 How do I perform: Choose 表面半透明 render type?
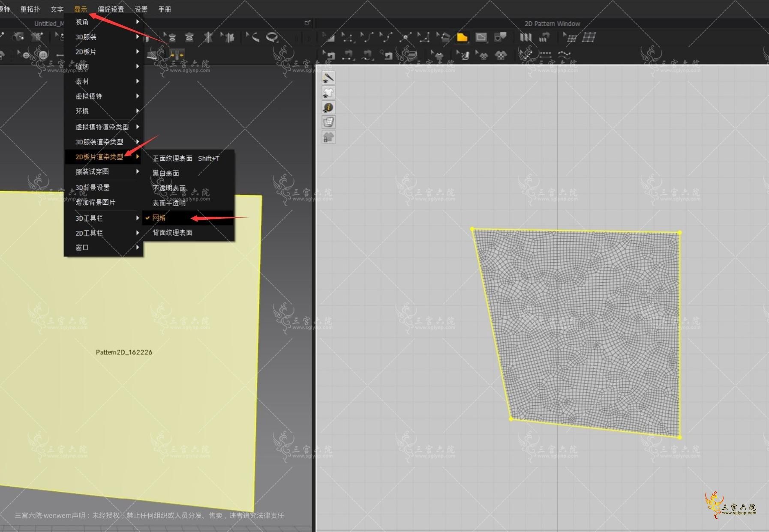[189, 203]
